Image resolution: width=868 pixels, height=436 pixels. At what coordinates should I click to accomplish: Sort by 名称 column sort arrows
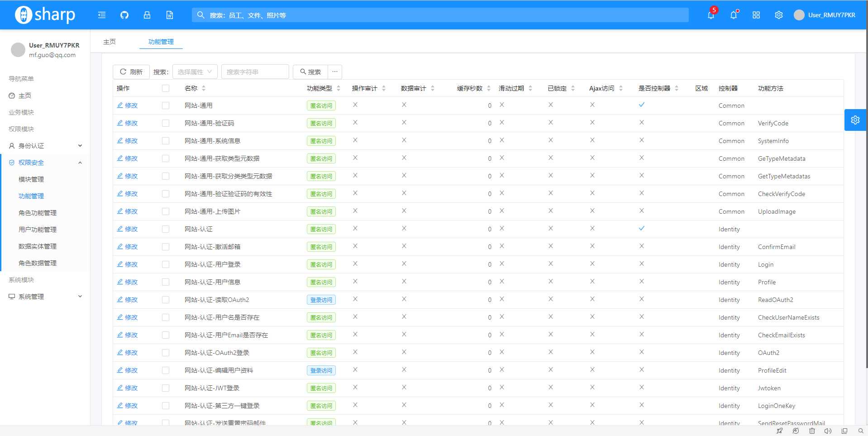tap(204, 88)
